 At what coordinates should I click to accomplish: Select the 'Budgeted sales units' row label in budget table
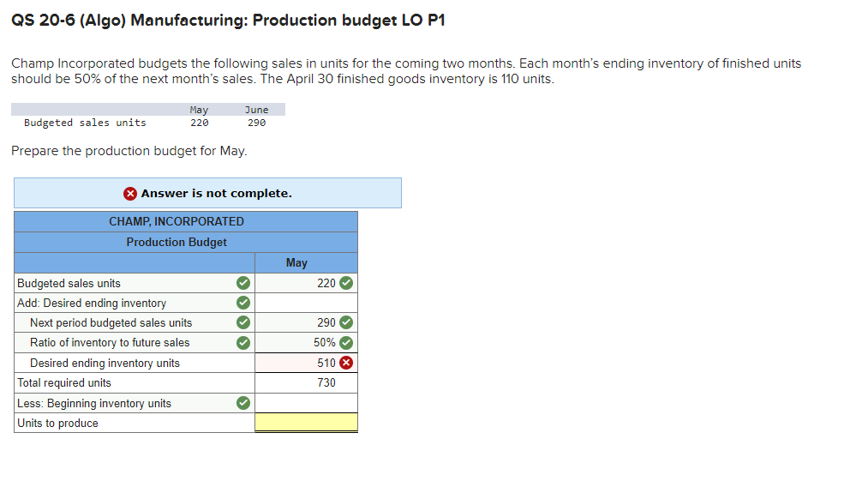[69, 283]
